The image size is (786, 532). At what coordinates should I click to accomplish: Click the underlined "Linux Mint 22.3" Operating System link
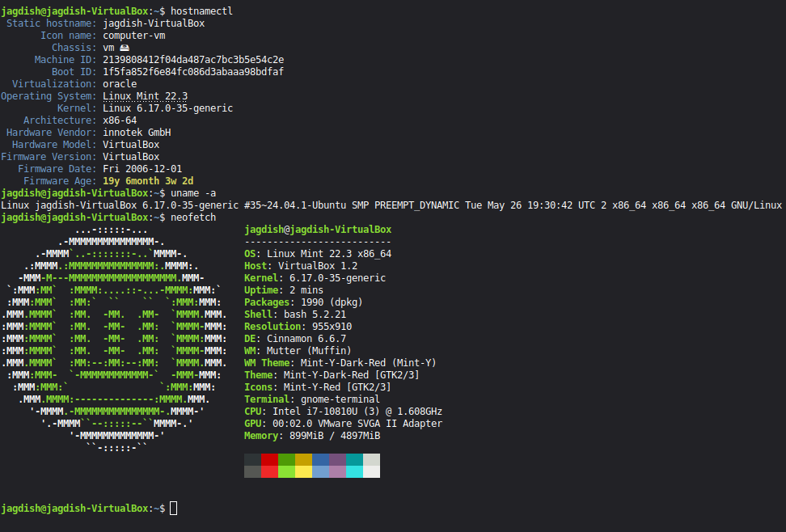(x=146, y=96)
